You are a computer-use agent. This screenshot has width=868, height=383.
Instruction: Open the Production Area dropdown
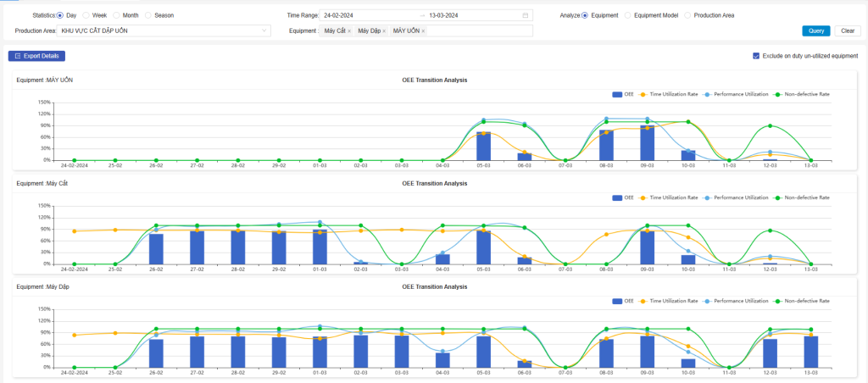[164, 31]
